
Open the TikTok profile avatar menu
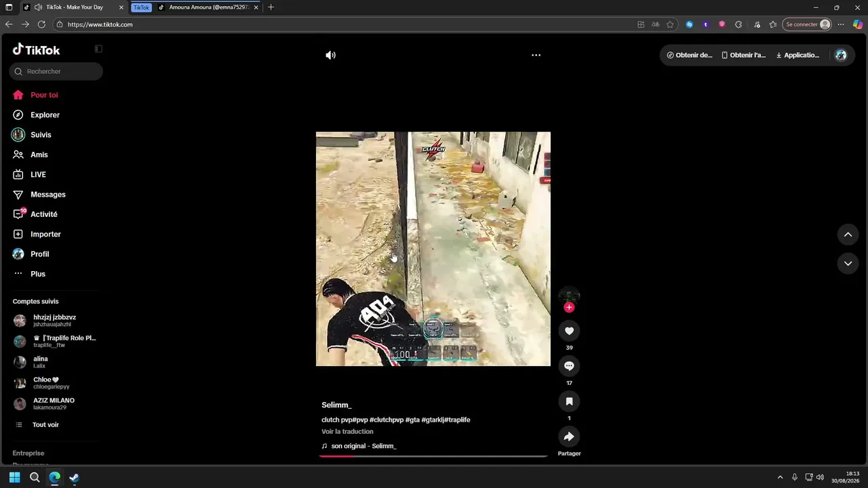[x=841, y=56]
